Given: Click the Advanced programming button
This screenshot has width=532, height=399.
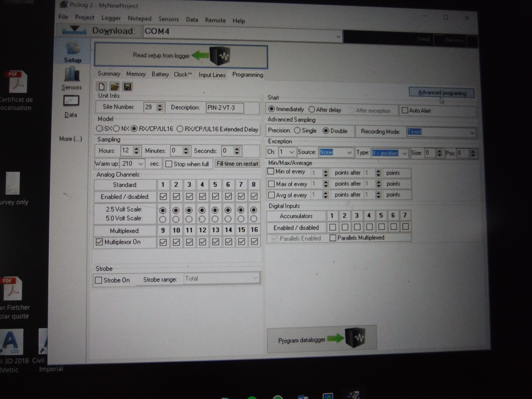Looking at the screenshot, I should click(x=441, y=93).
